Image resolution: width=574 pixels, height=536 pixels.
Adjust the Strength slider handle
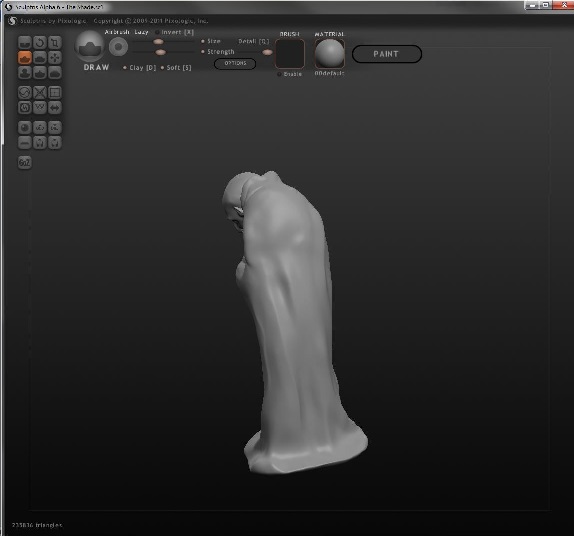[160, 52]
